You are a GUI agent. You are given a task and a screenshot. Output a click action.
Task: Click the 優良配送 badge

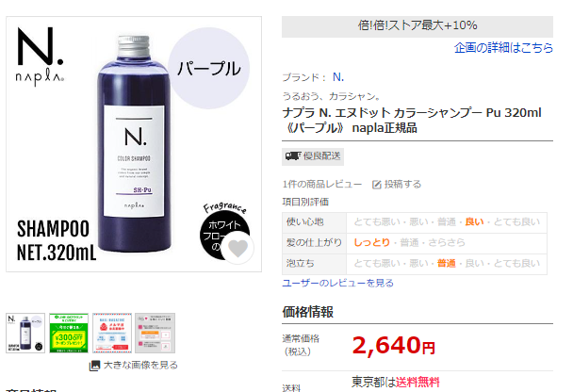[x=313, y=156]
